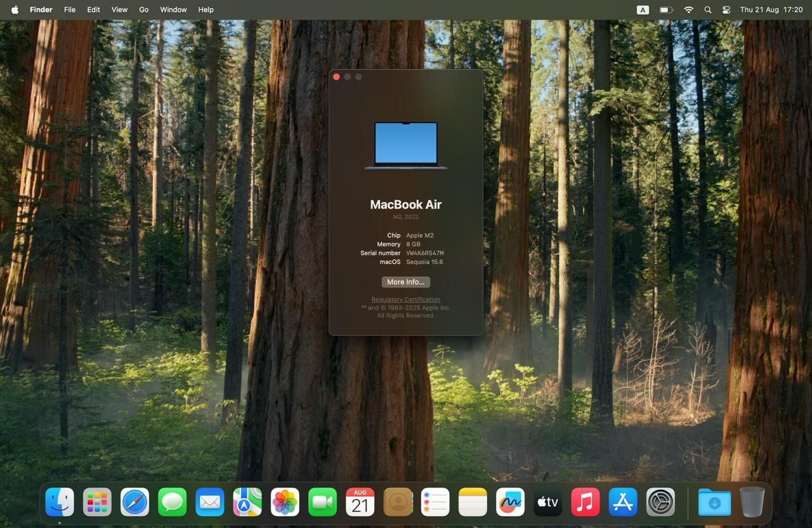Open the Downloads folder in Dock
Screen dimensions: 812x528
click(x=714, y=503)
